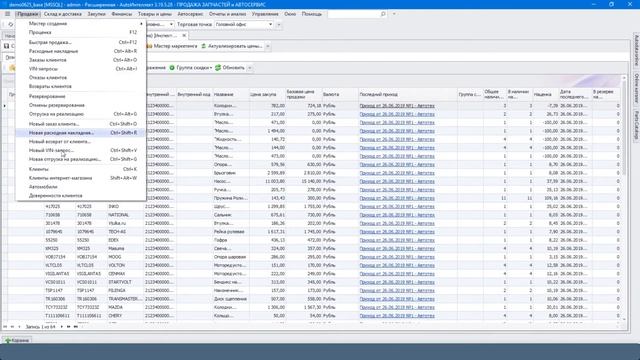This screenshot has height=360, width=640.
Task: Click the Актуализировать цены icon
Action: (204, 46)
